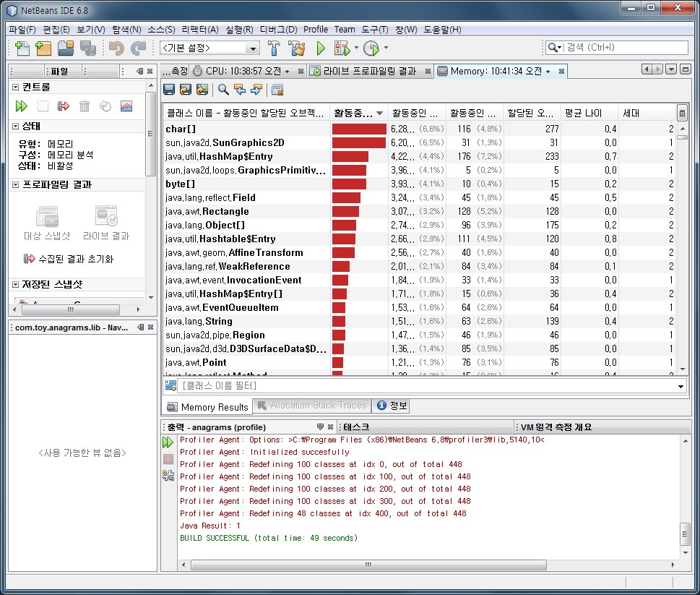The height and width of the screenshot is (595, 700).
Task: Click the telemetry overview graph icon in 컨트롤
Action: (x=126, y=106)
